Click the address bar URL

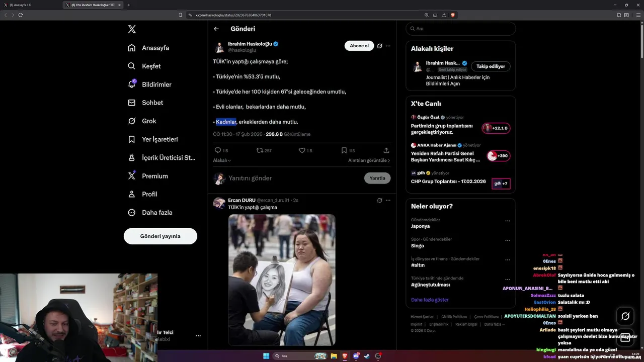pyautogui.click(x=233, y=15)
